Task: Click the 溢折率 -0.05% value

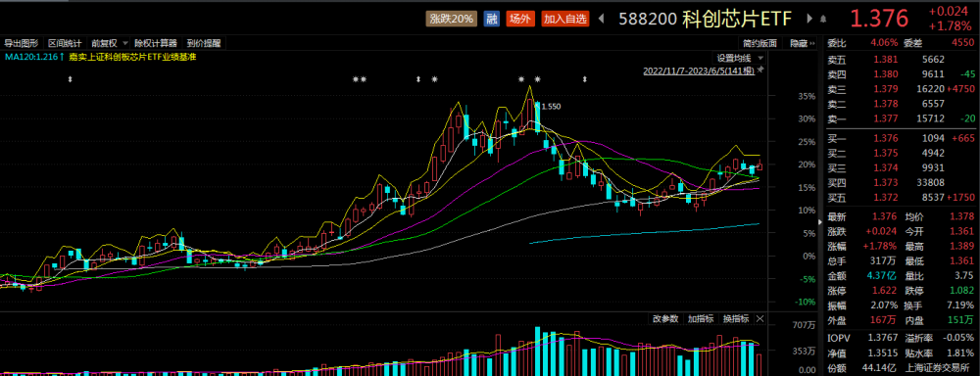Action: click(x=958, y=338)
